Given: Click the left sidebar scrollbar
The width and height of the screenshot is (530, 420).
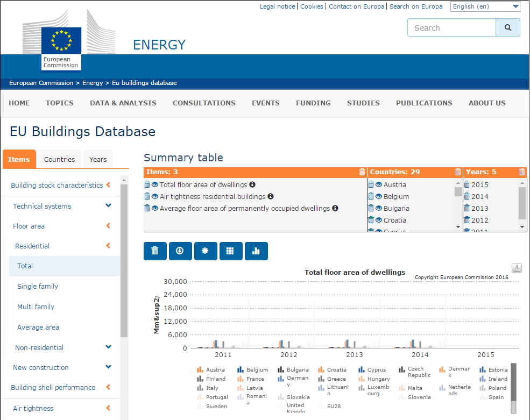Looking at the screenshot, I should pyautogui.click(x=124, y=260).
